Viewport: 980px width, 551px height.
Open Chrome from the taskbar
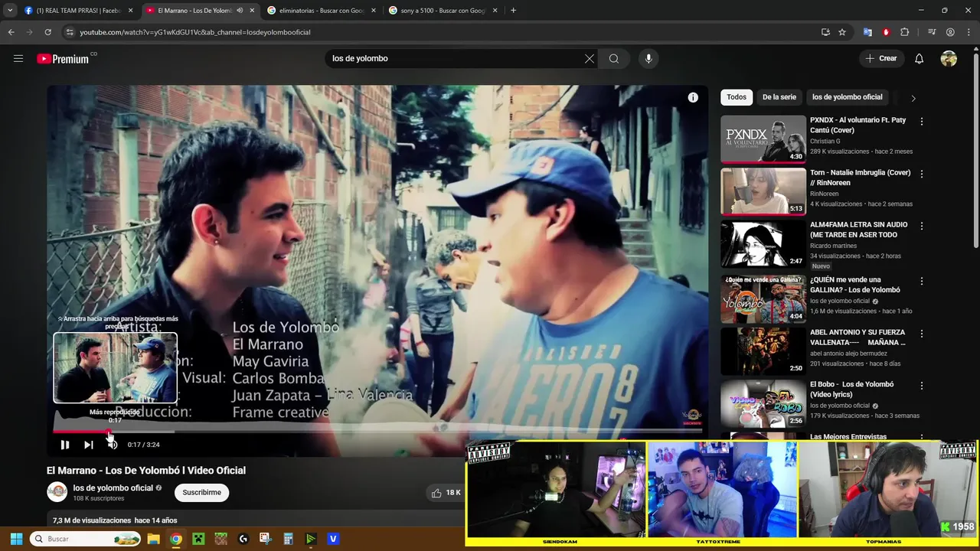176,539
